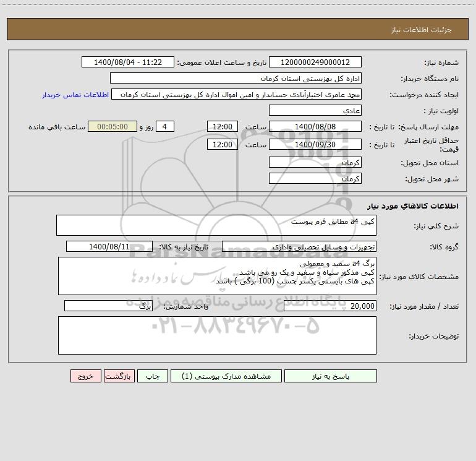This screenshot has height=461, width=476.
Task: Click the label تاریخ نیاز به کالا
Action: [184, 247]
